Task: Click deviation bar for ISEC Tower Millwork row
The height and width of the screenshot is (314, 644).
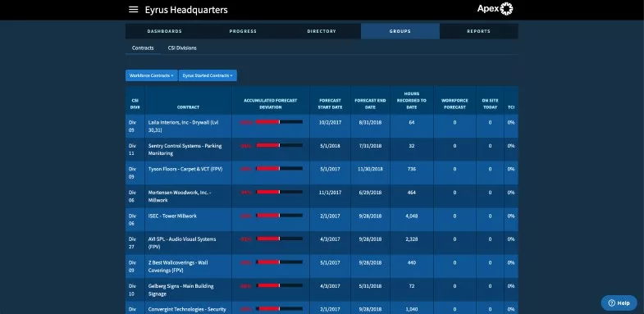Action: pos(279,216)
